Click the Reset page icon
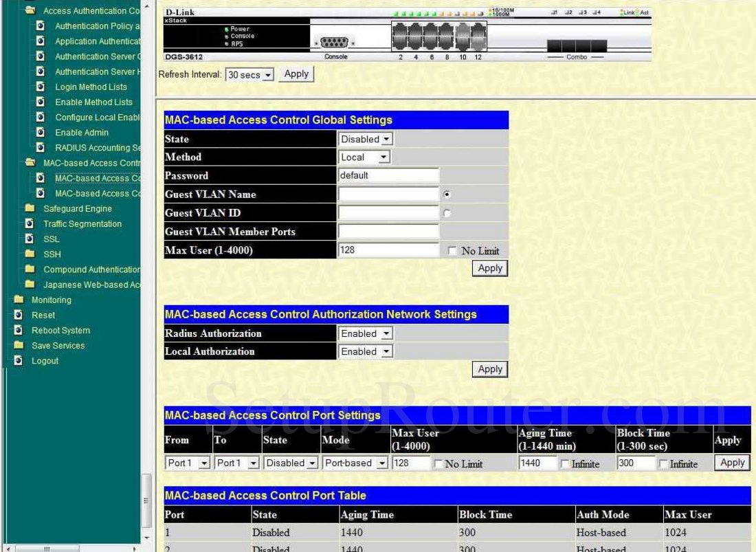This screenshot has width=756, height=552. point(19,315)
